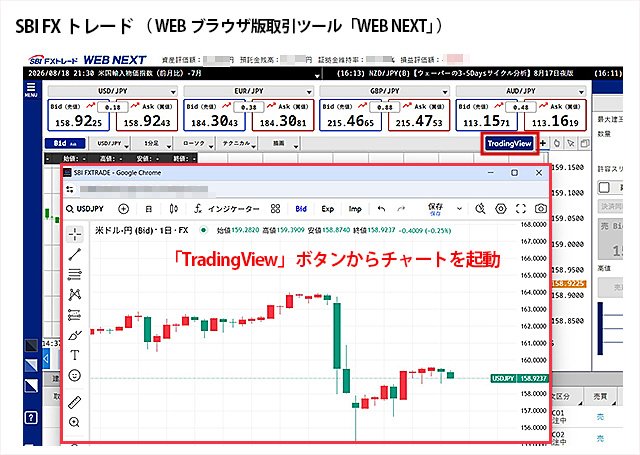Toggle Exp option in TradingView toolbar
Image resolution: width=640 pixels, height=455 pixels.
pyautogui.click(x=328, y=209)
